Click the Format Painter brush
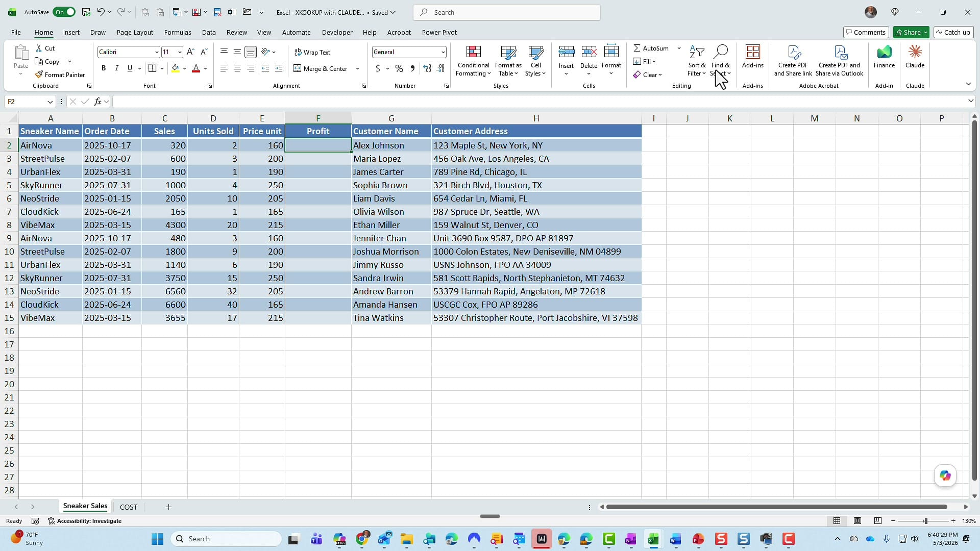The width and height of the screenshot is (980, 551). [39, 74]
